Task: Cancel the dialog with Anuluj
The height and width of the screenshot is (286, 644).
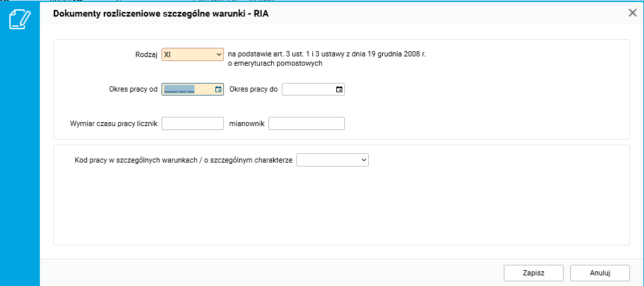Action: (599, 273)
